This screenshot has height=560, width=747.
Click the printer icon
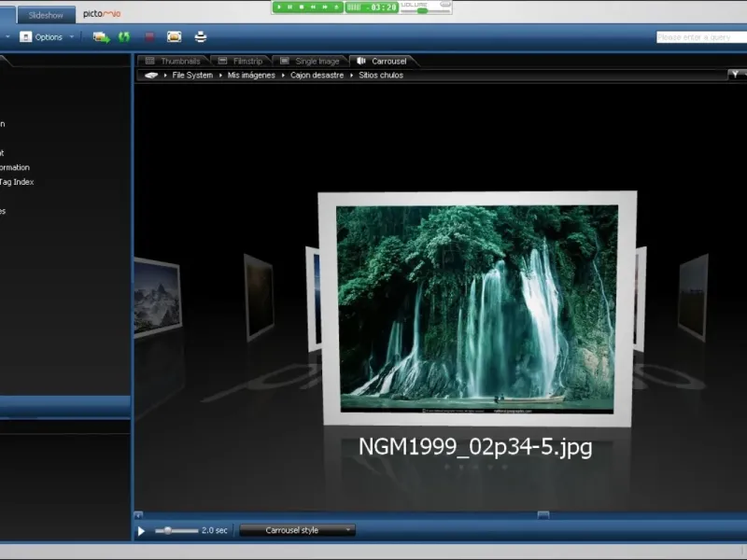tap(200, 37)
